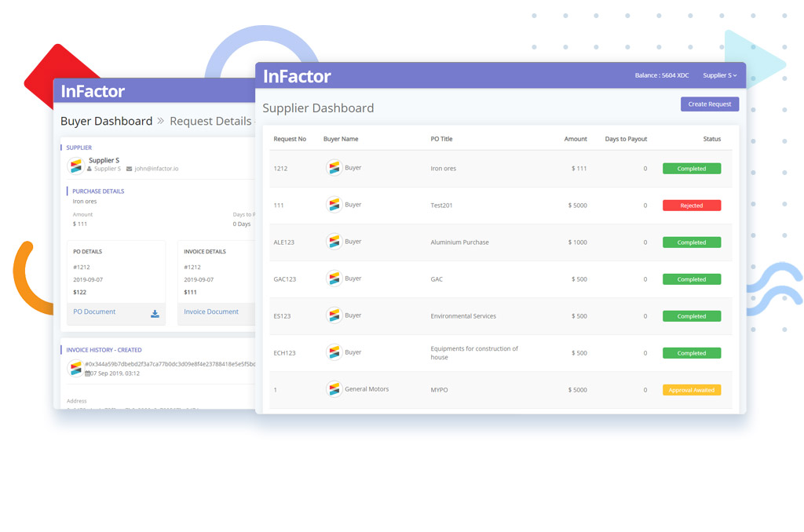Click InFactor logo in Supplier Dashboard window
The width and height of the screenshot is (804, 532).
click(297, 76)
